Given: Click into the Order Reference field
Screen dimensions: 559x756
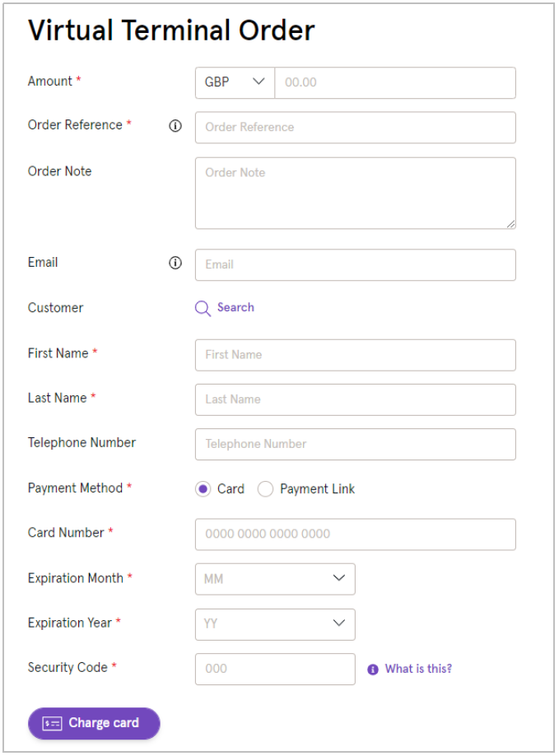Looking at the screenshot, I should (356, 128).
